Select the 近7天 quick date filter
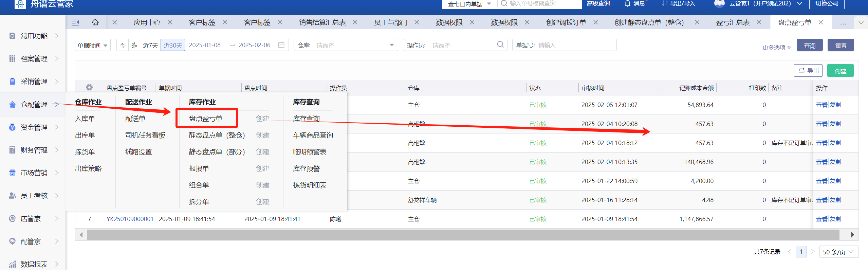The image size is (868, 270). click(x=150, y=45)
